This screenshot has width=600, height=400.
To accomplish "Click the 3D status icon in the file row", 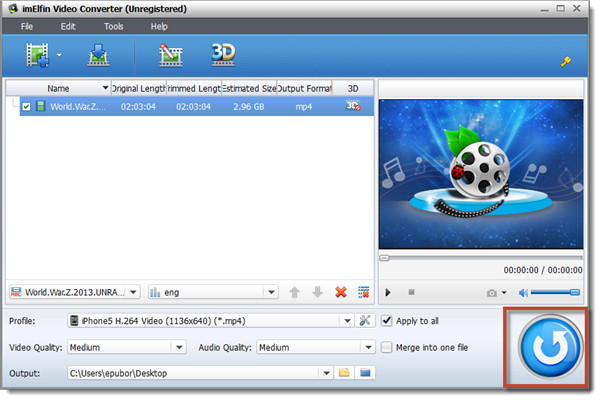I will [x=353, y=106].
